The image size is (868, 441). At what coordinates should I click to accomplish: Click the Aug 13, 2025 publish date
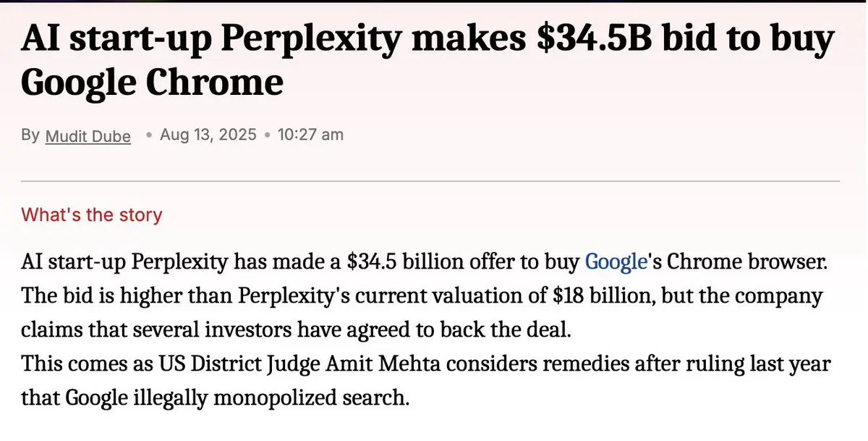coord(208,135)
